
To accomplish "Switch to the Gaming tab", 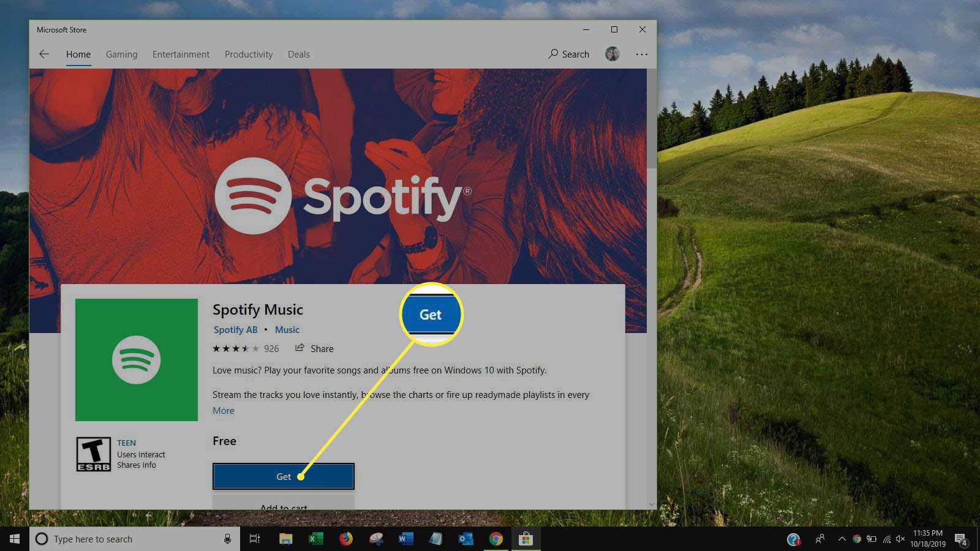I will coord(121,54).
